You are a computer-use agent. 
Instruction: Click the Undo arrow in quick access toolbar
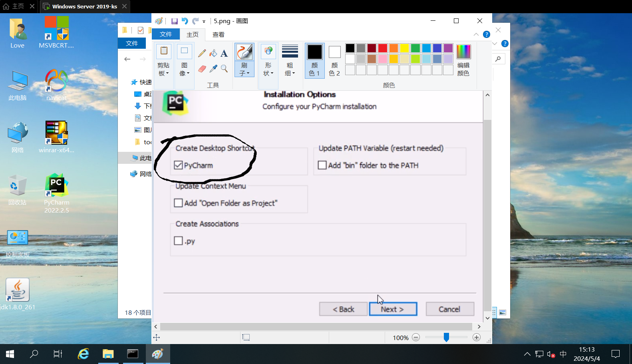[185, 21]
